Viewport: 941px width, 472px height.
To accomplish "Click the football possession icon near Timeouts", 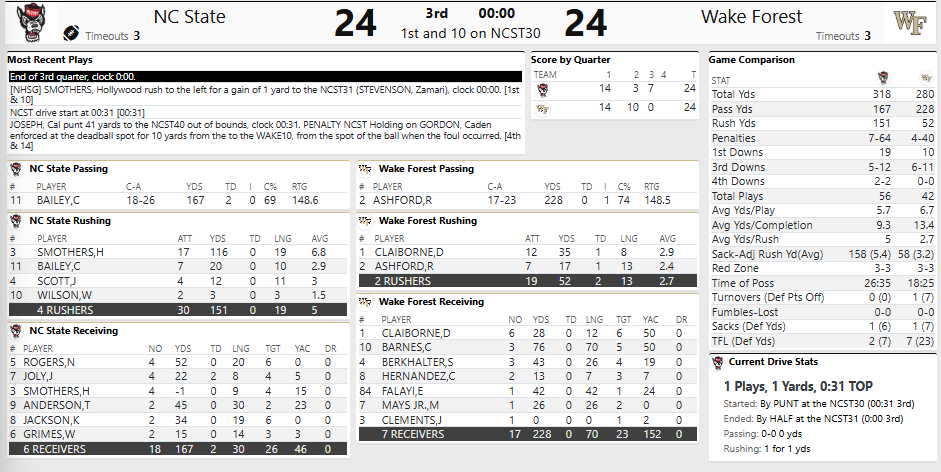I will (x=71, y=34).
